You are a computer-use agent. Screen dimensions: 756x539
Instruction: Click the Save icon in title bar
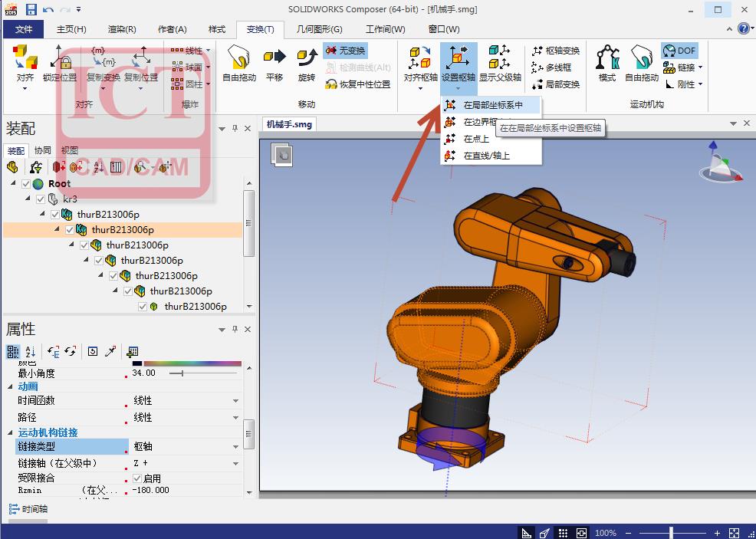pos(31,10)
